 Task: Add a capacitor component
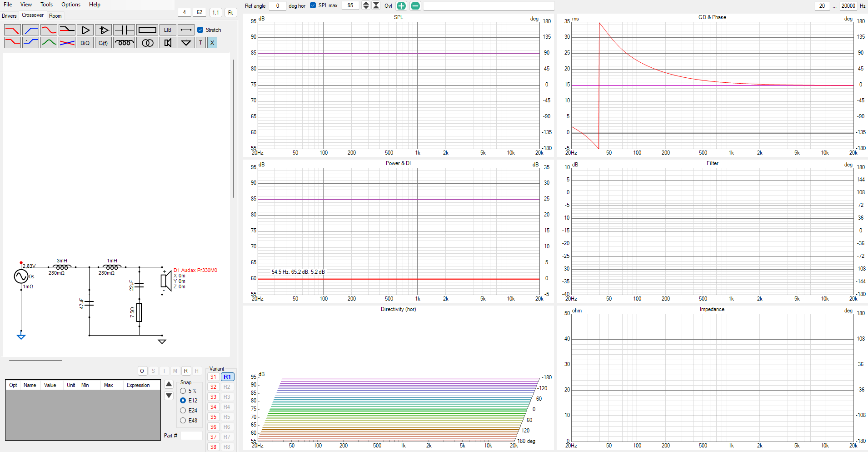[124, 30]
